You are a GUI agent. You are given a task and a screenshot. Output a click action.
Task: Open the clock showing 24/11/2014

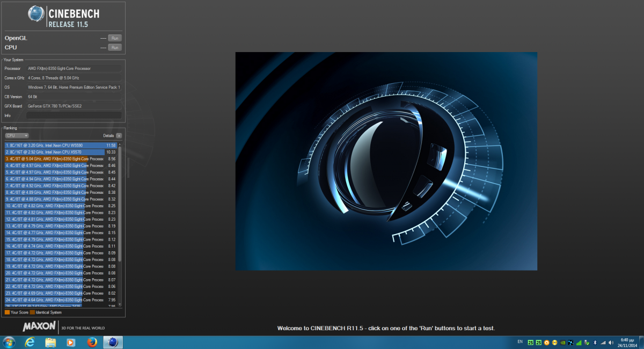tap(627, 343)
